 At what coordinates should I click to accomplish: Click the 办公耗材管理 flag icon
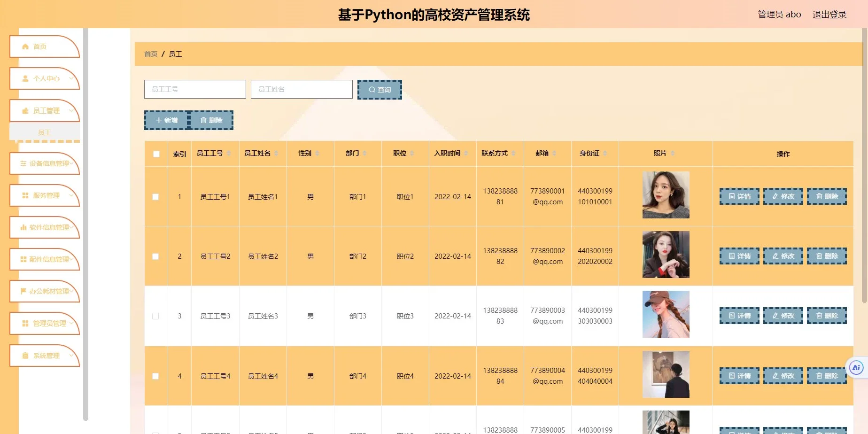(24, 291)
